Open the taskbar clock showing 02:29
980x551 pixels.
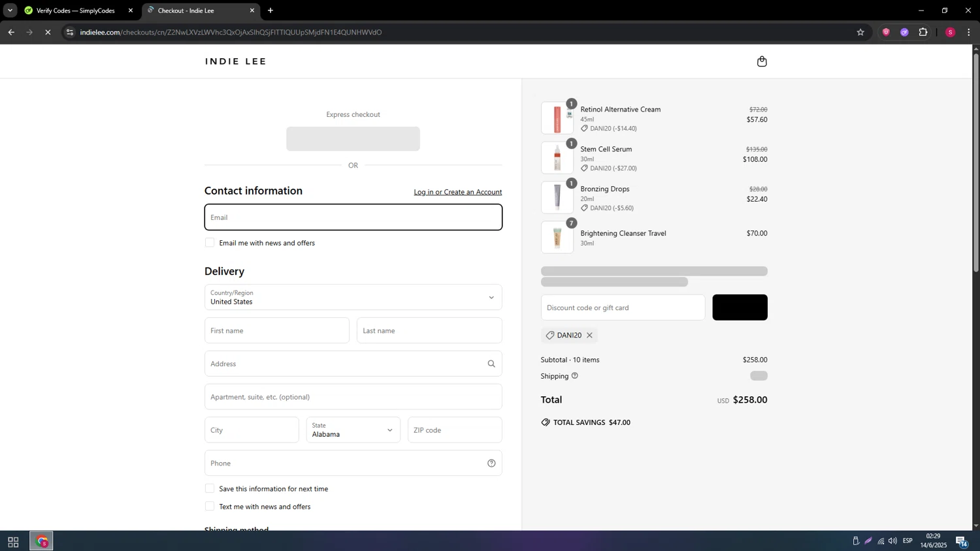(934, 541)
